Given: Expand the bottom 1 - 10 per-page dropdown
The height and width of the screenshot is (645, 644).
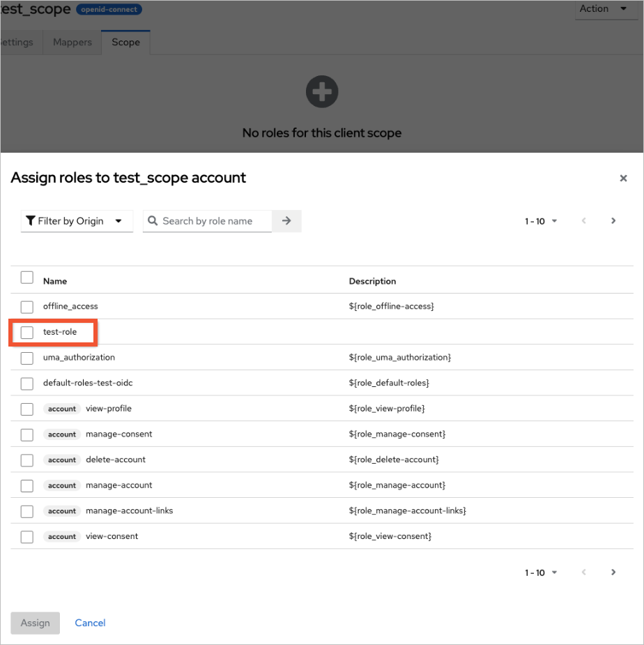Looking at the screenshot, I should click(x=541, y=572).
